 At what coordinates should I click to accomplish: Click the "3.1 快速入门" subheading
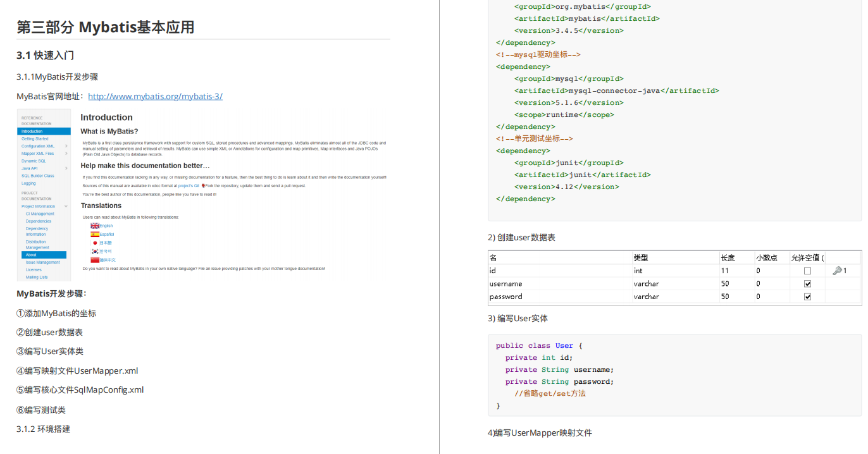(45, 56)
